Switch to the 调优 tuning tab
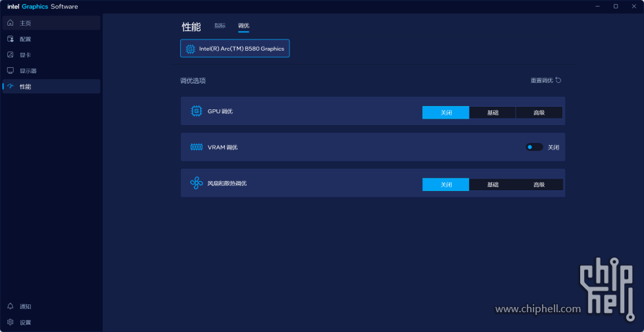Viewport: 644px width, 332px height. 243,26
